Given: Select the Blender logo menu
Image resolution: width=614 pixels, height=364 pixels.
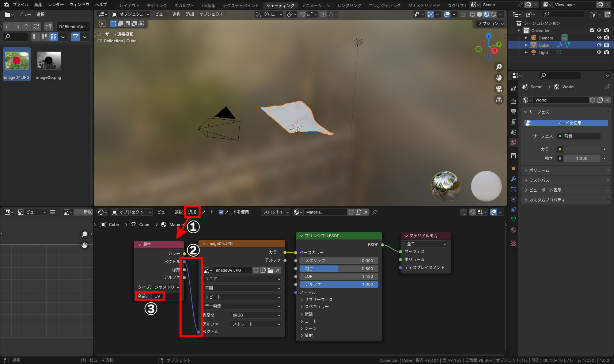Looking at the screenshot, I should click(x=6, y=5).
